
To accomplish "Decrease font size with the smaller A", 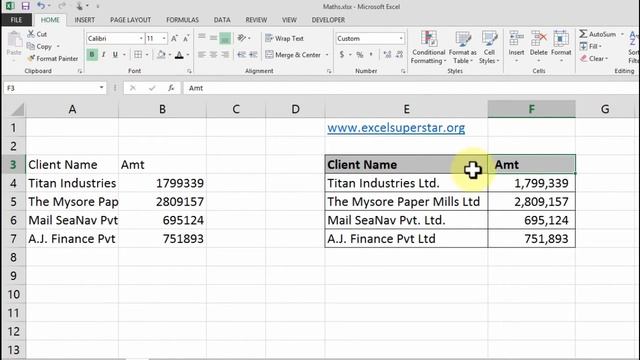I will 186,38.
